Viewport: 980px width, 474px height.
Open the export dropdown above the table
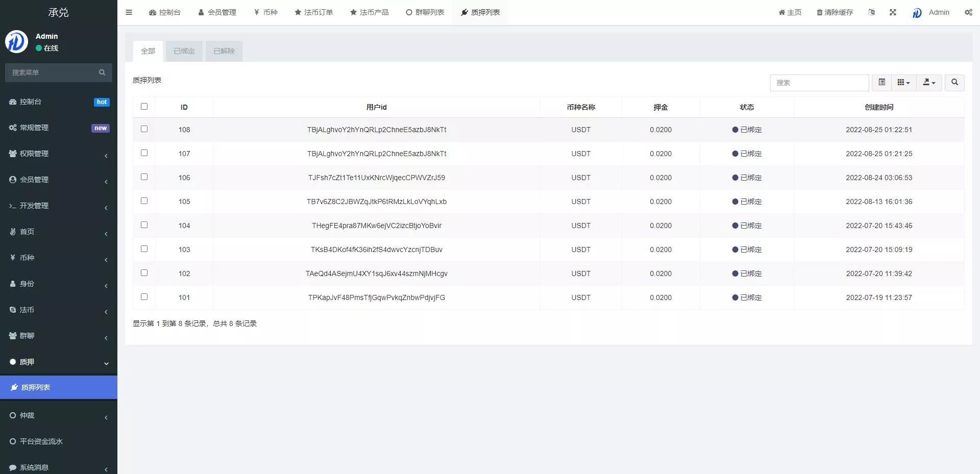point(928,82)
